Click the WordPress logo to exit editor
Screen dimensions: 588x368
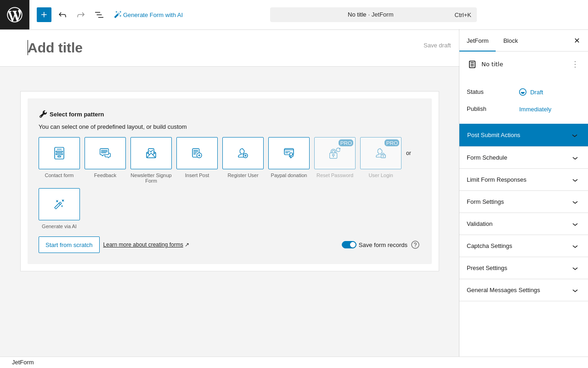click(15, 15)
